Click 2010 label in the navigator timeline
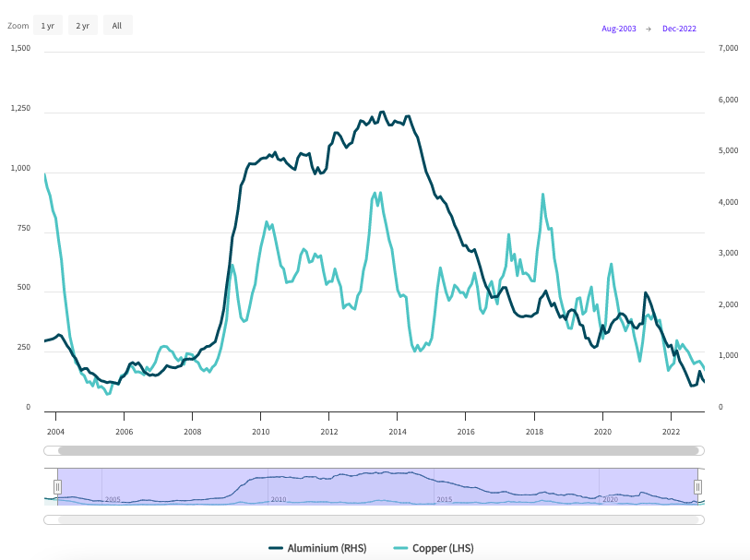 pos(279,499)
